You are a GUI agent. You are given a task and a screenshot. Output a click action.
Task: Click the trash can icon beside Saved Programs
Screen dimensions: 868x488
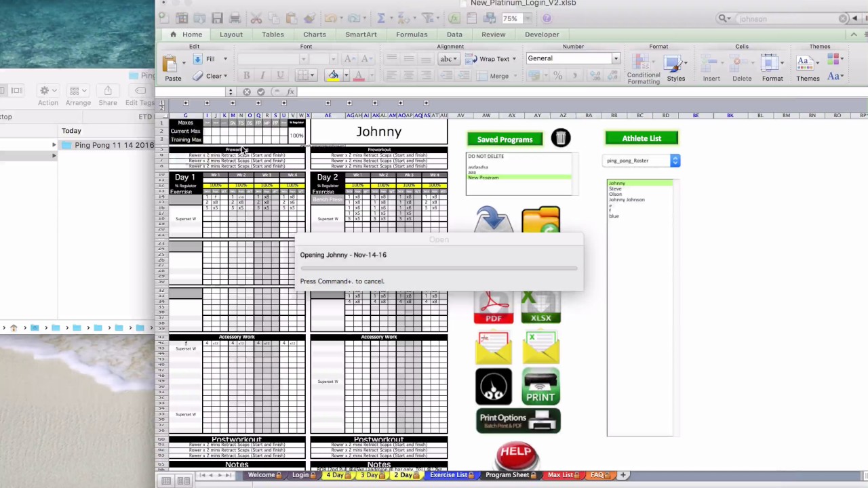(x=560, y=138)
